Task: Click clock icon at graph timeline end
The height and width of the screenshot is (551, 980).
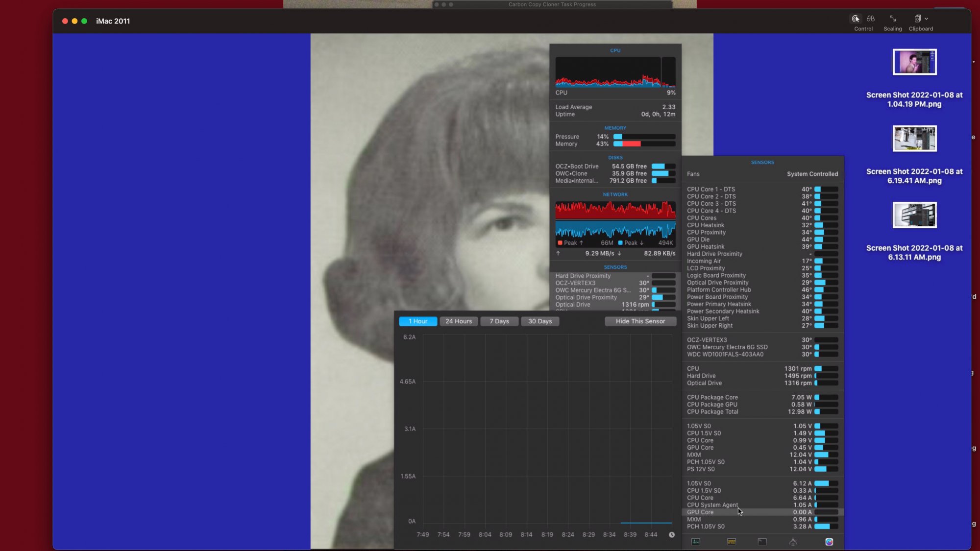Action: tap(672, 535)
